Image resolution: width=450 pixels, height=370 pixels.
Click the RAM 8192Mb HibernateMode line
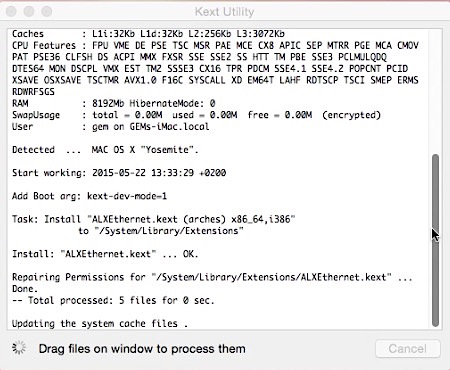pyautogui.click(x=114, y=103)
